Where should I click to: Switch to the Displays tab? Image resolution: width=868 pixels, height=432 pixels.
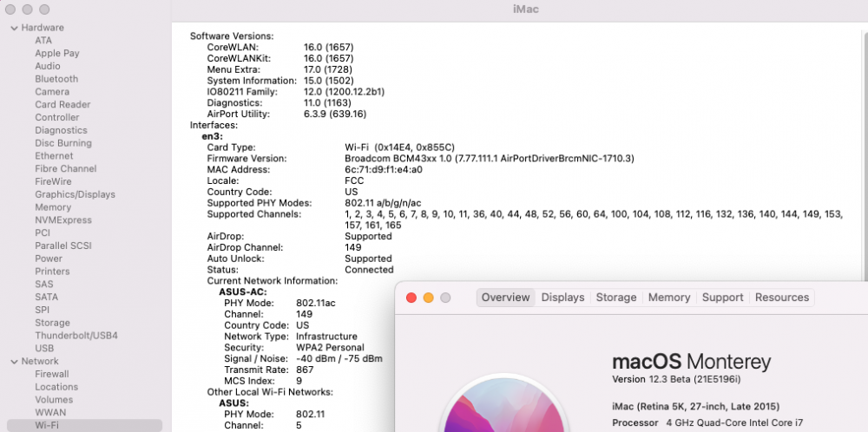562,298
